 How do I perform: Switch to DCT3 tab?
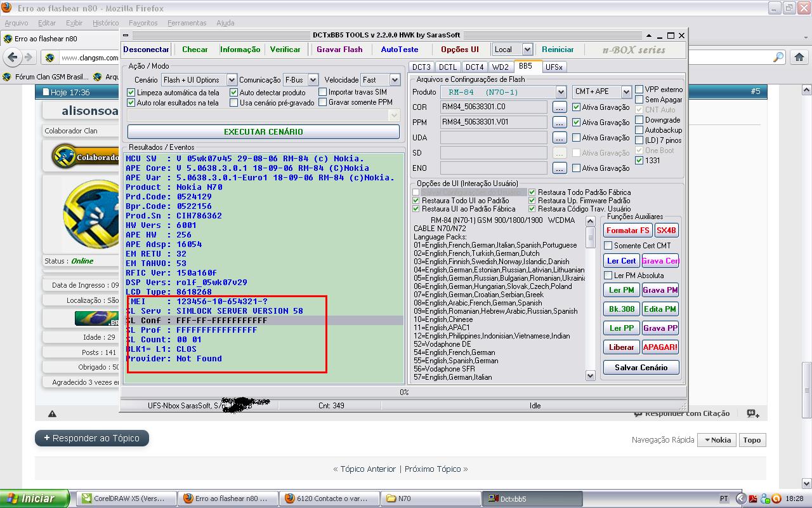[421, 67]
